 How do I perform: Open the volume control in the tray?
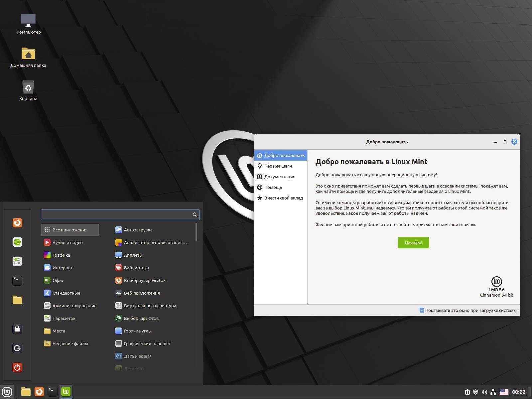(484, 392)
